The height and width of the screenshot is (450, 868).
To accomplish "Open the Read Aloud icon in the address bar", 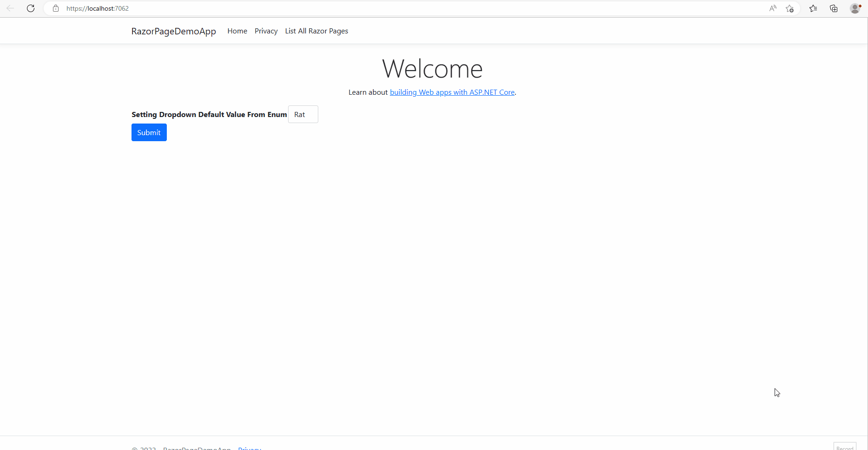I will (773, 8).
